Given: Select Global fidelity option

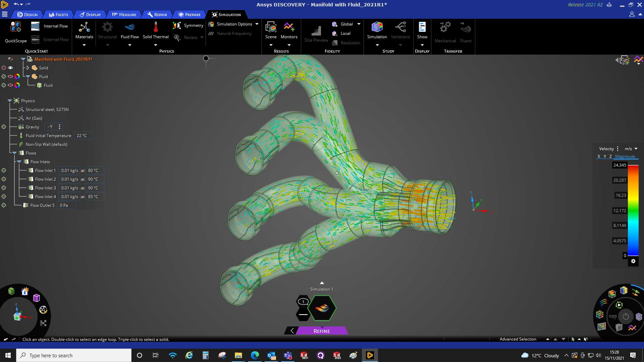Looking at the screenshot, I should click(342, 24).
